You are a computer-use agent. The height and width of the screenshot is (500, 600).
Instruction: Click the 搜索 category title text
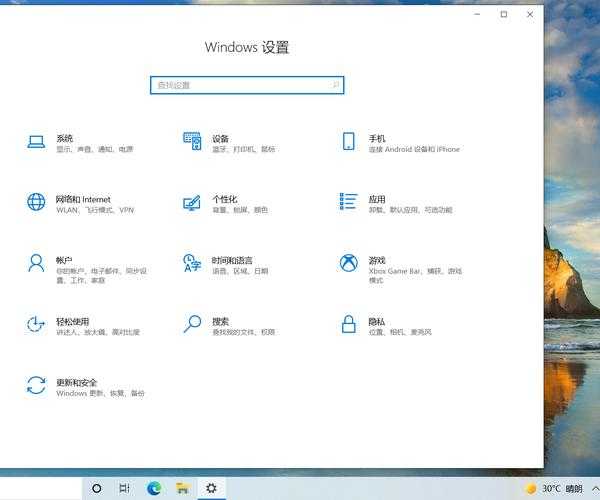[x=220, y=322]
